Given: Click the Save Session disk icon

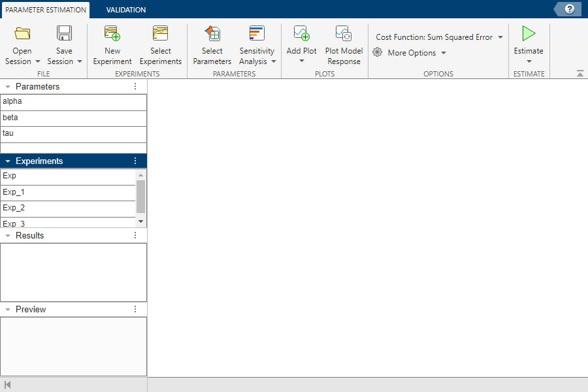Looking at the screenshot, I should [x=64, y=34].
